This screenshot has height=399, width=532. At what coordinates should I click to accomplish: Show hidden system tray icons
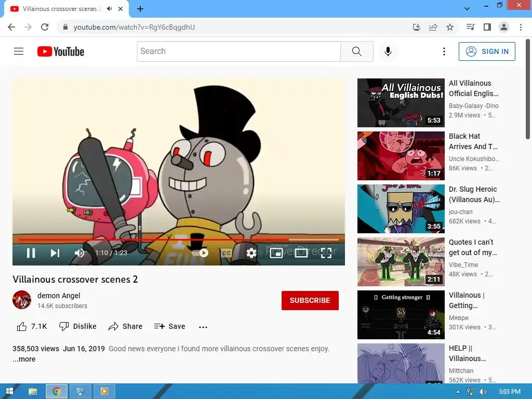point(458,392)
